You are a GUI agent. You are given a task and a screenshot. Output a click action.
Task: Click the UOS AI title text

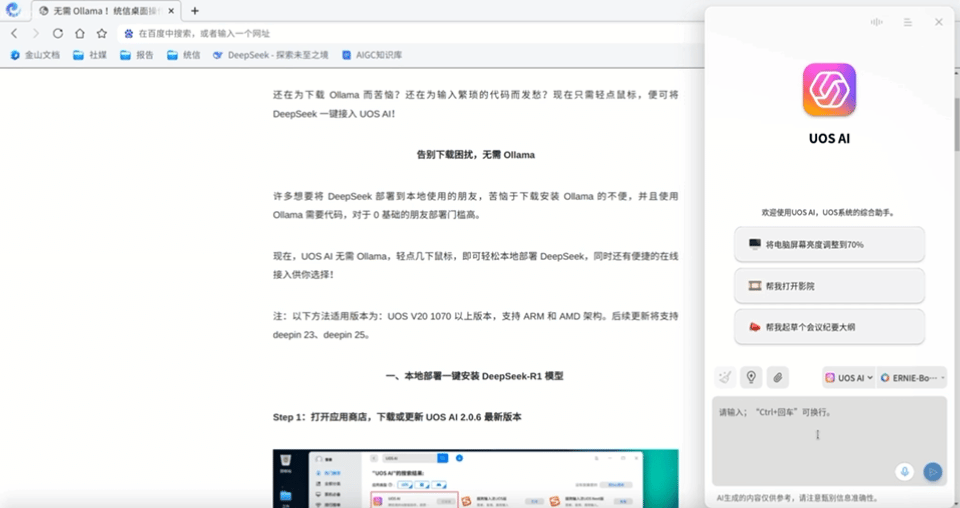click(830, 138)
